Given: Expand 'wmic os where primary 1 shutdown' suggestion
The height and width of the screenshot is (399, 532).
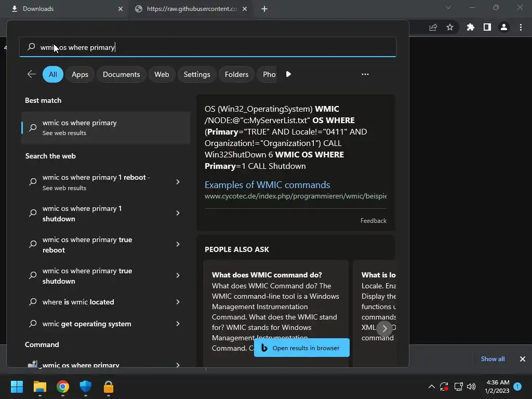Looking at the screenshot, I should (178, 213).
